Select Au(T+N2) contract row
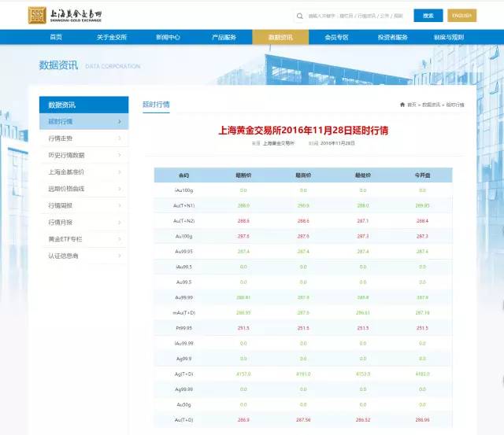The image size is (504, 435). (303, 221)
